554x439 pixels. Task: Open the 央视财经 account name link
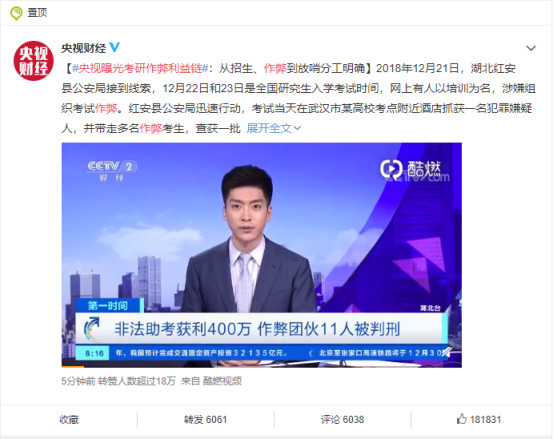pos(83,48)
